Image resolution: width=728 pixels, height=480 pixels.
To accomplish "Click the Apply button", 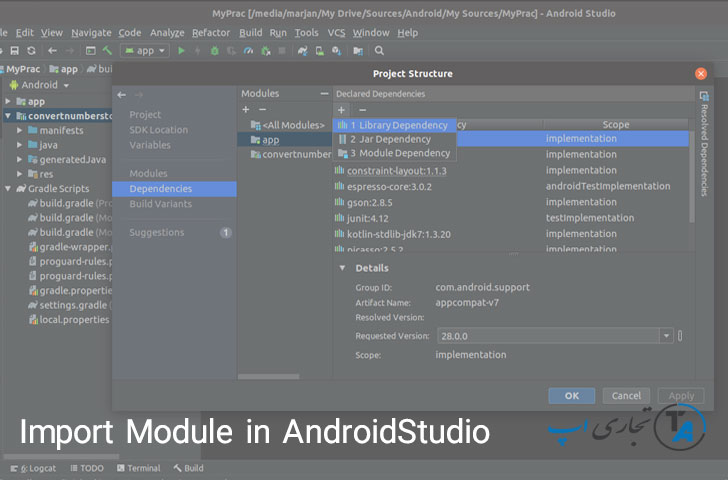I will [x=681, y=396].
